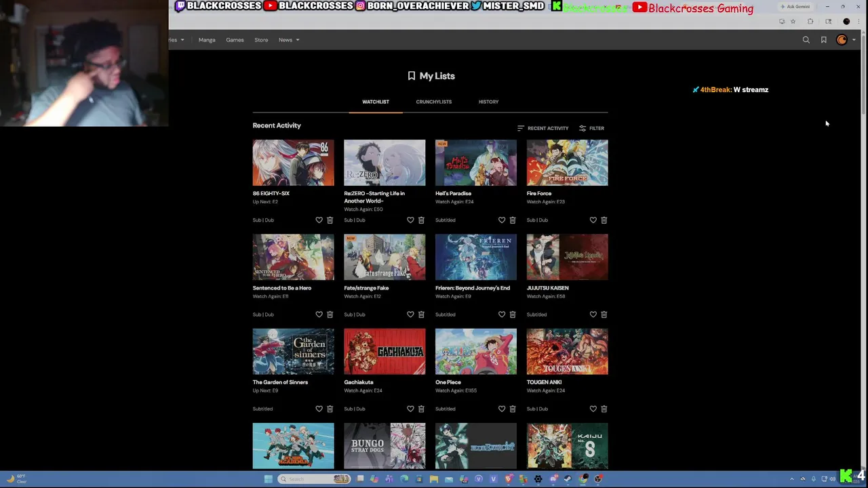Open Chrome extensions puzzle icon

(810, 22)
